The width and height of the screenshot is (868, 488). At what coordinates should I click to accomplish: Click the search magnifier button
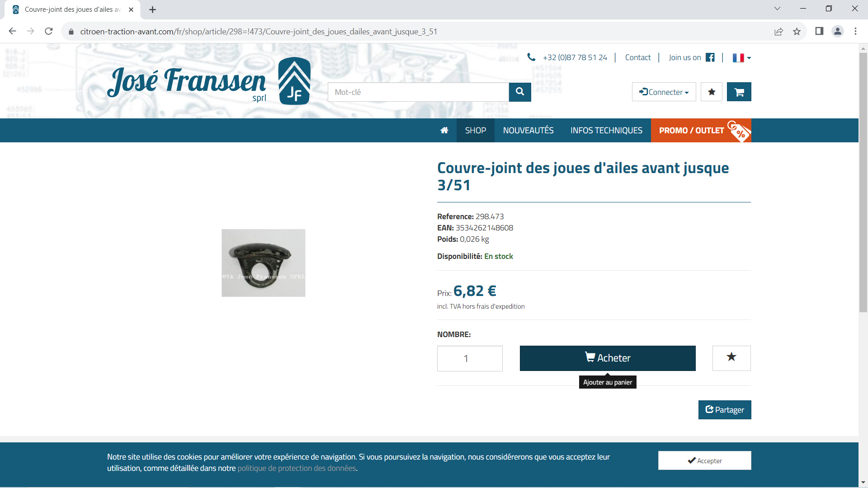point(520,92)
